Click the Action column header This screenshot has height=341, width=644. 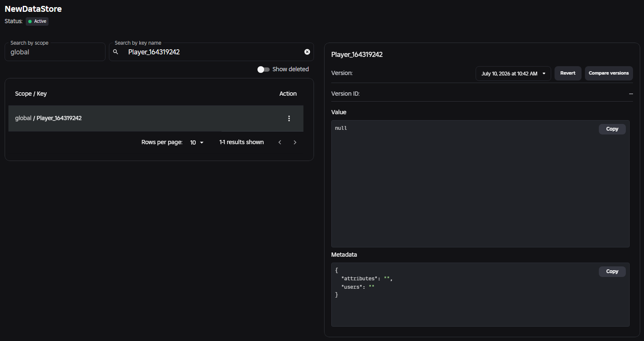tap(288, 94)
